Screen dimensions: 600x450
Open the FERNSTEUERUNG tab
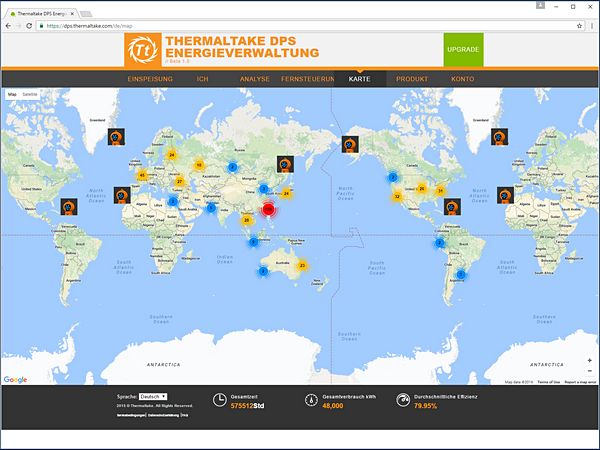click(308, 79)
